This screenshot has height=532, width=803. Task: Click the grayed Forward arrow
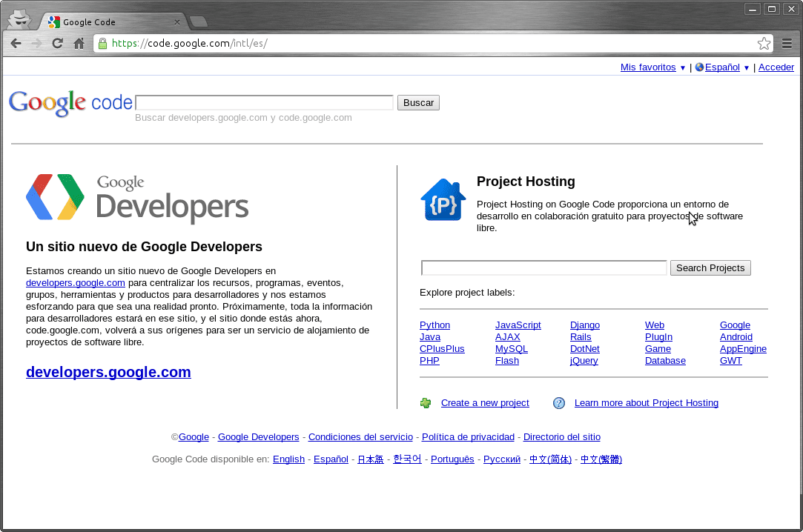[x=36, y=44]
